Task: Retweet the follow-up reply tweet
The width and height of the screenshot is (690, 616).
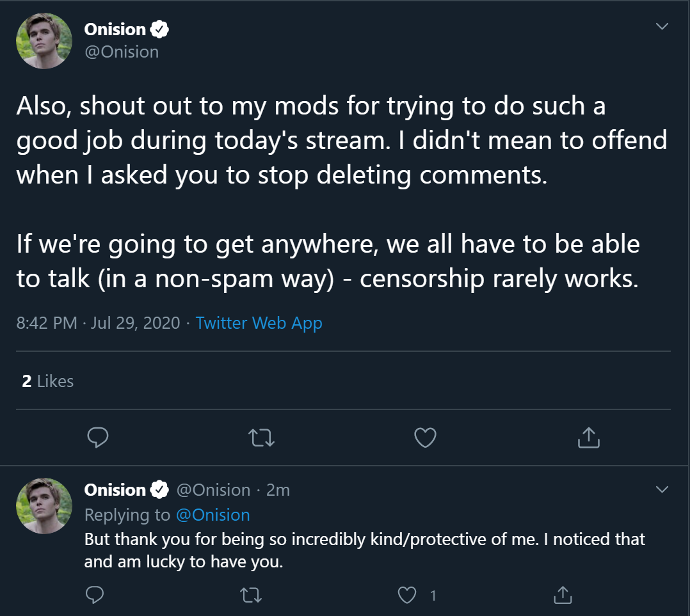Action: 252,596
